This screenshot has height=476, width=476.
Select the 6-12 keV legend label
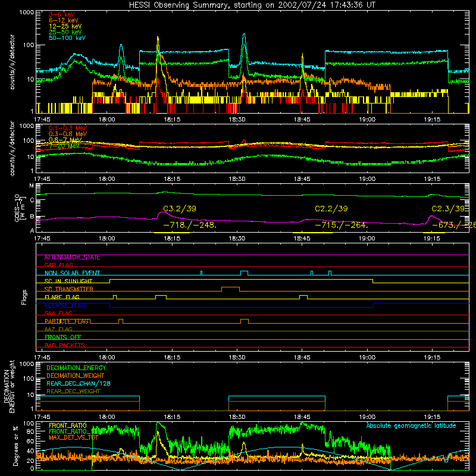coord(64,20)
